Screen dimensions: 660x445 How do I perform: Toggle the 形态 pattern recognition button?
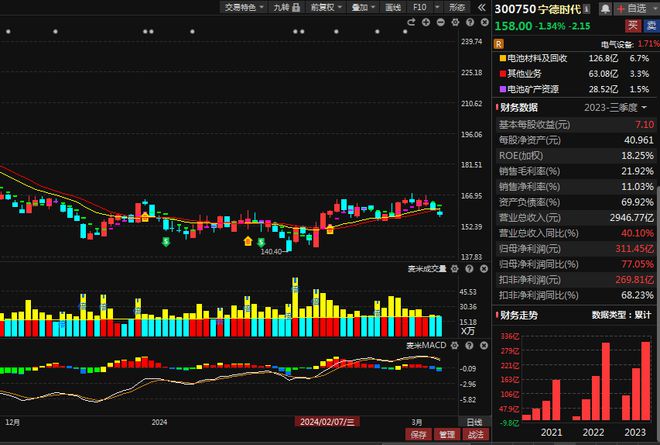pos(456,7)
